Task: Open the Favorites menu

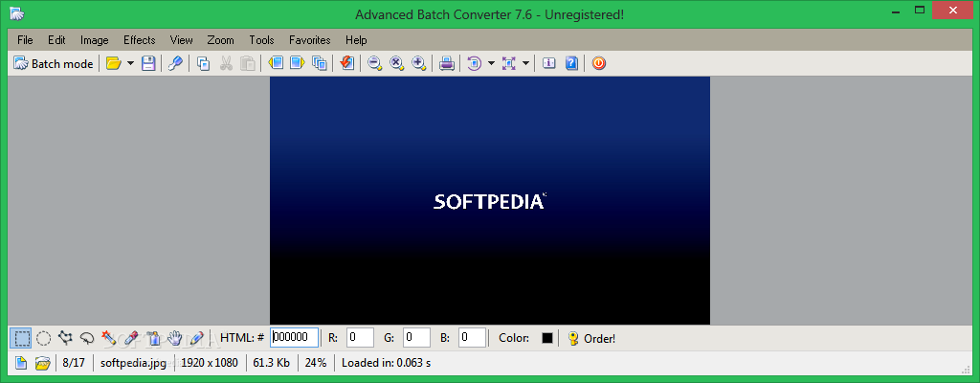Action: pos(309,40)
